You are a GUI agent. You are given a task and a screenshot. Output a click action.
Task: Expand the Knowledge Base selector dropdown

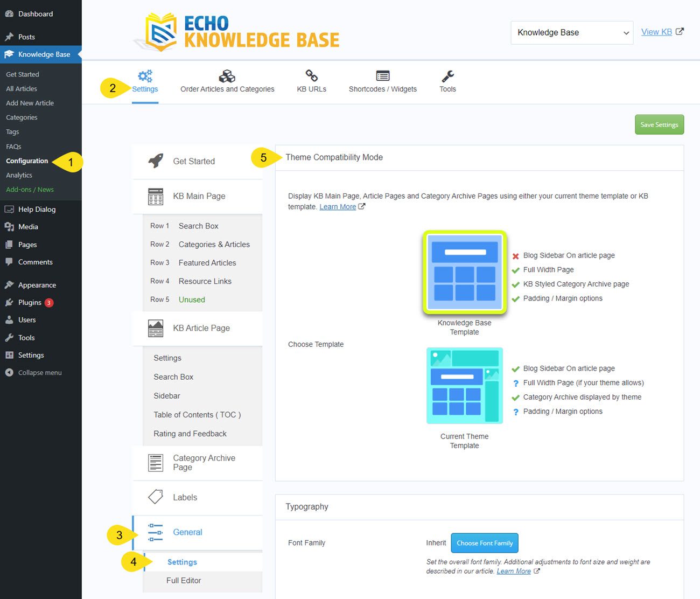571,32
